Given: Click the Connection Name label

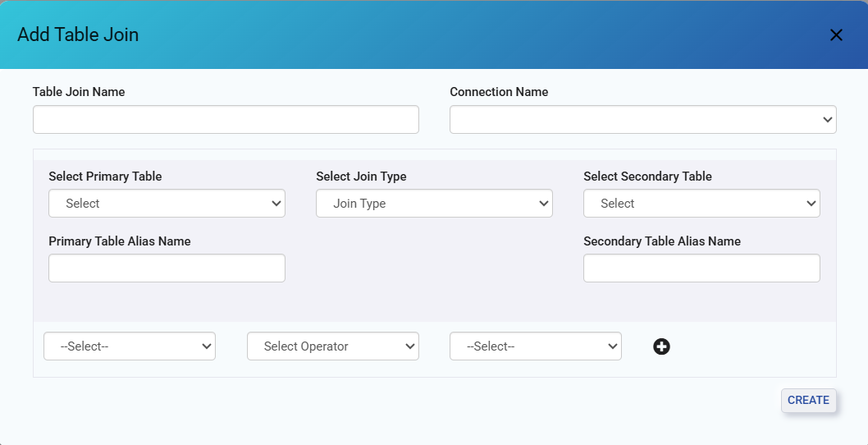Looking at the screenshot, I should coord(499,92).
